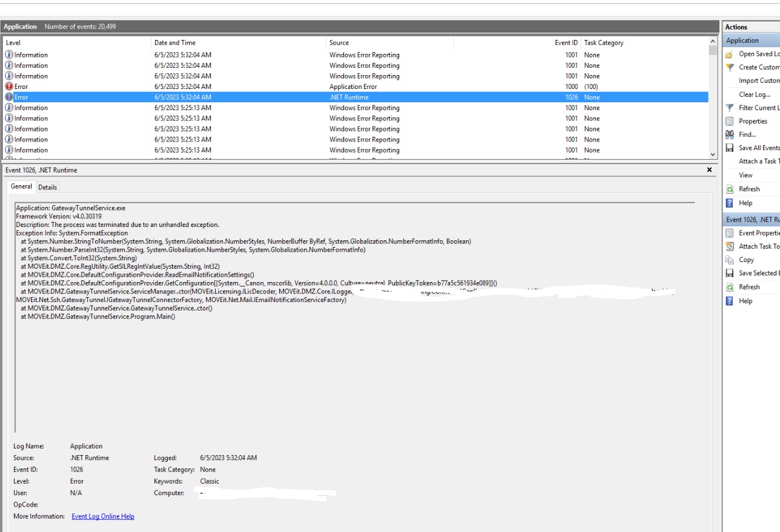This screenshot has width=780, height=532.
Task: Select the selected .NET Runtime 1026 row's Source cell
Action: [x=348, y=97]
